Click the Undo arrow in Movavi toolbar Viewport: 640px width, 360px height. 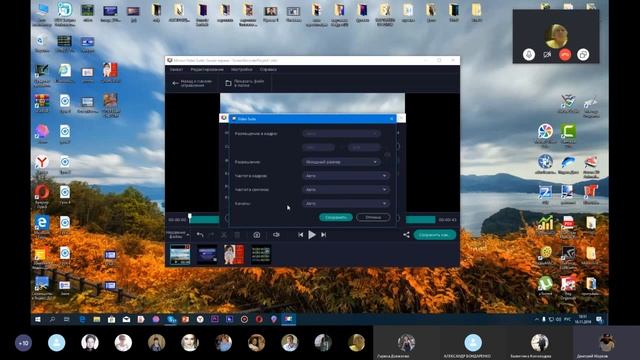(200, 235)
